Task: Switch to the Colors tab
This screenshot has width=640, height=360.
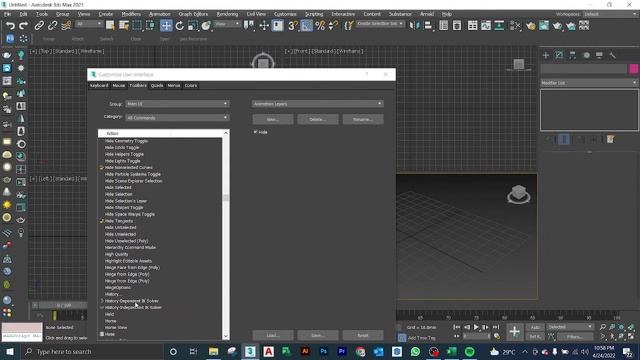Action: point(191,86)
